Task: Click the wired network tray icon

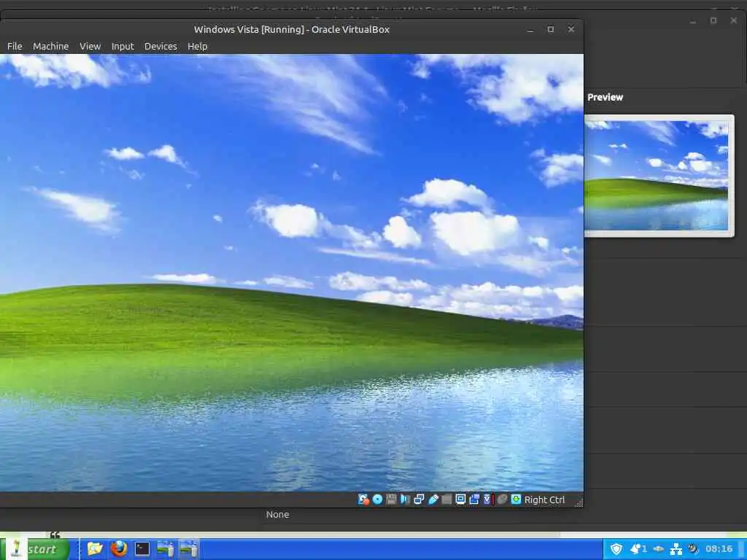Action: pyautogui.click(x=676, y=549)
